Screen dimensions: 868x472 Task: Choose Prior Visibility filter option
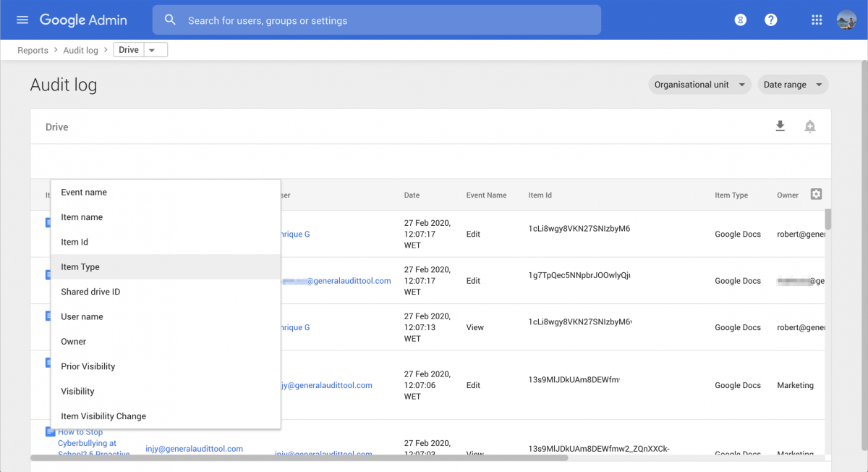point(166,366)
